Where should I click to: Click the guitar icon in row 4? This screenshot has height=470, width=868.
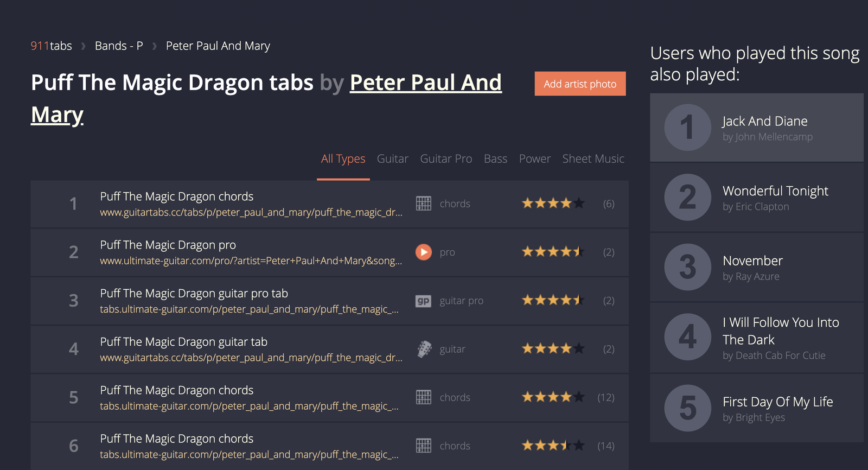(424, 349)
